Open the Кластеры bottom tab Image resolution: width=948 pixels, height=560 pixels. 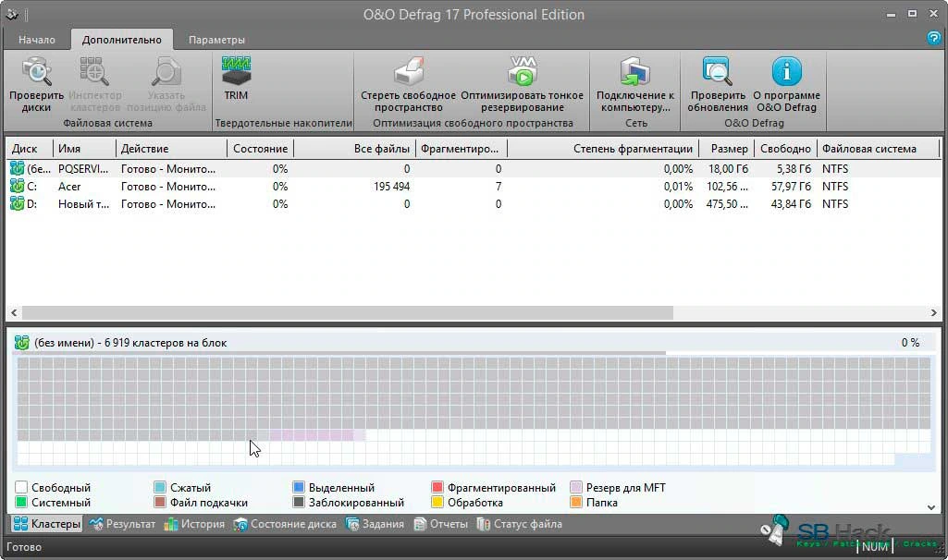[x=46, y=524]
